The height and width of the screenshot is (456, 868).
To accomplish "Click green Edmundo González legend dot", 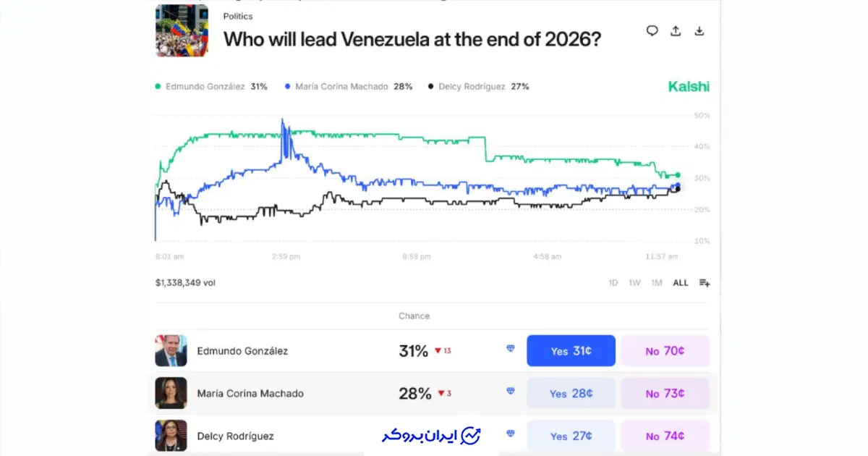I will point(158,87).
